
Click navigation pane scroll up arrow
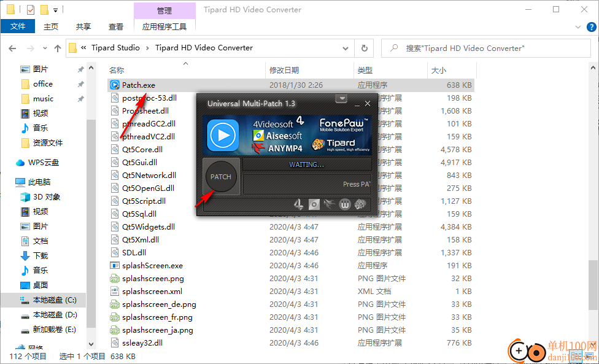pyautogui.click(x=91, y=68)
